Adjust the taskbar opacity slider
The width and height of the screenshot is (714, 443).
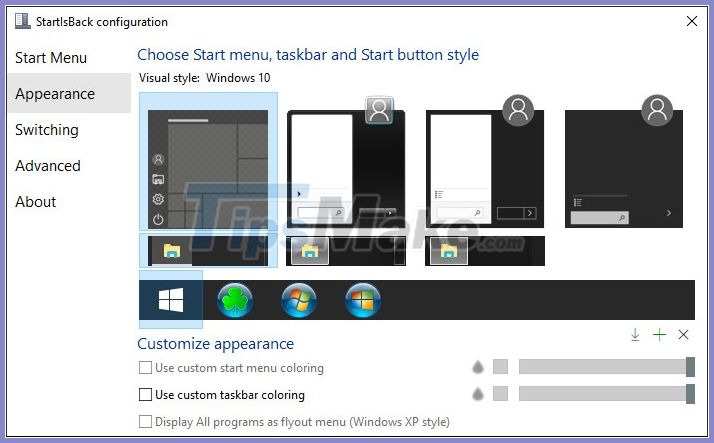[x=607, y=393]
